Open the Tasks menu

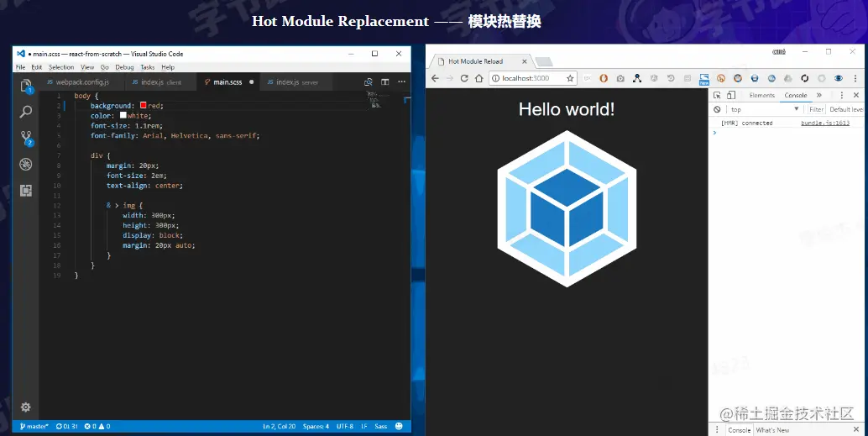tap(147, 67)
